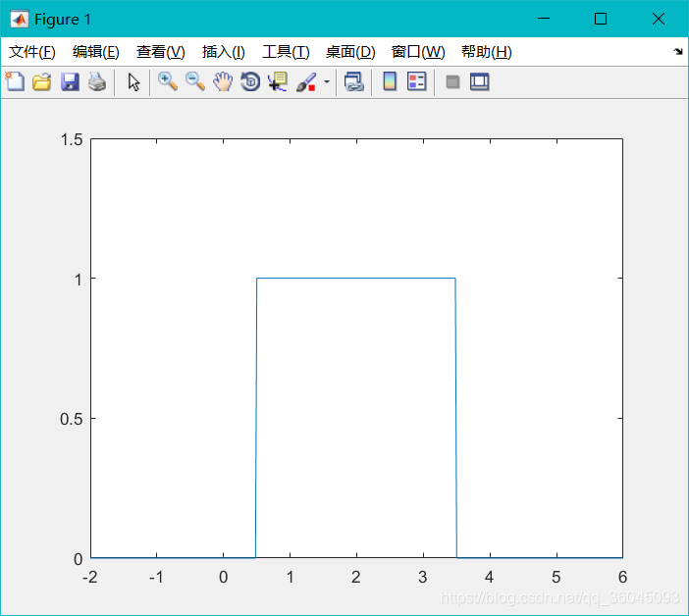This screenshot has height=616, width=689.
Task: Activate the Pan hand tool
Action: coord(223,82)
